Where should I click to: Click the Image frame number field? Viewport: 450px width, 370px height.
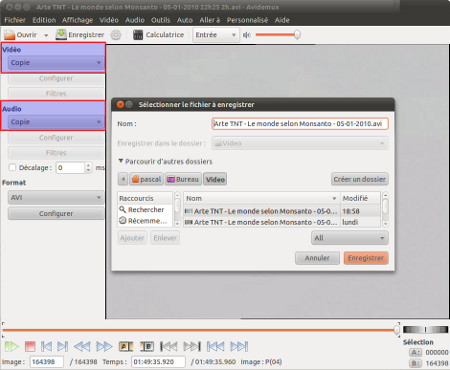coord(47,362)
